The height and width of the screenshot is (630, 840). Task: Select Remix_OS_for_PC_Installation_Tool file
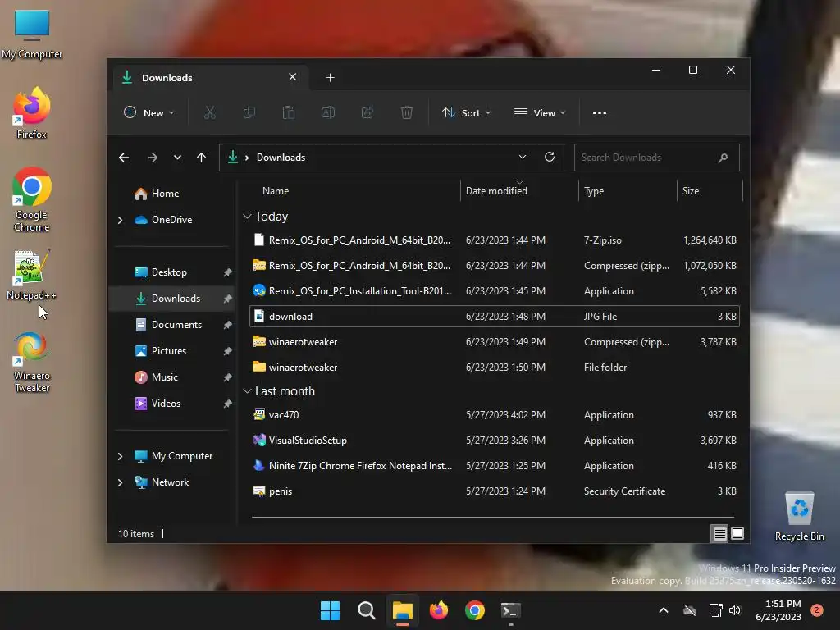coord(494,291)
